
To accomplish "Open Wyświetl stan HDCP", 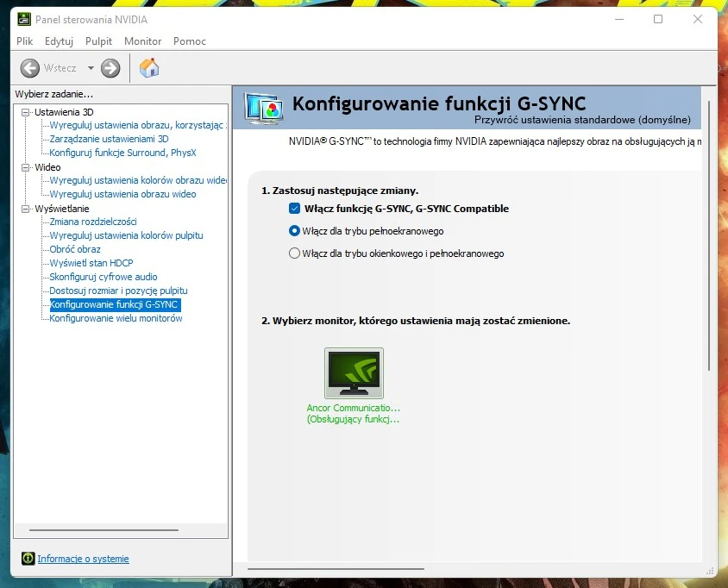I will (x=91, y=263).
